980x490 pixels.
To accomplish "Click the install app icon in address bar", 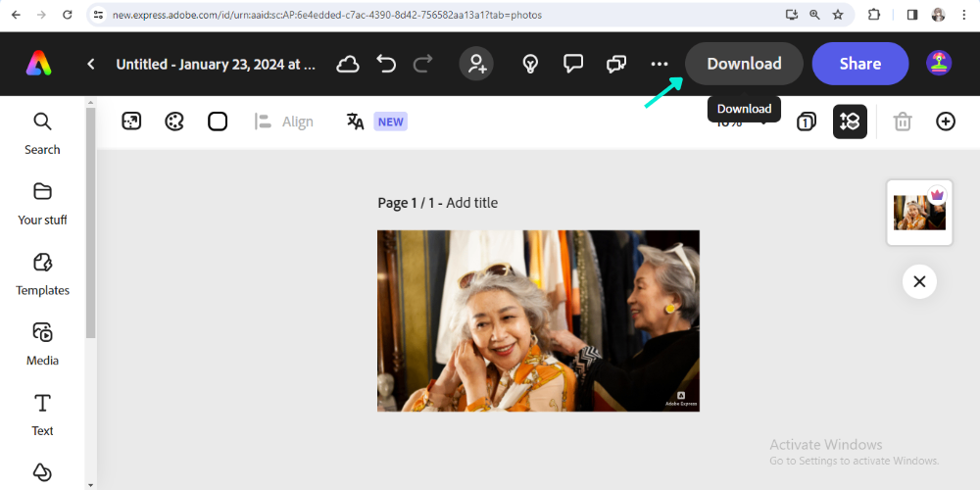I will pyautogui.click(x=791, y=15).
